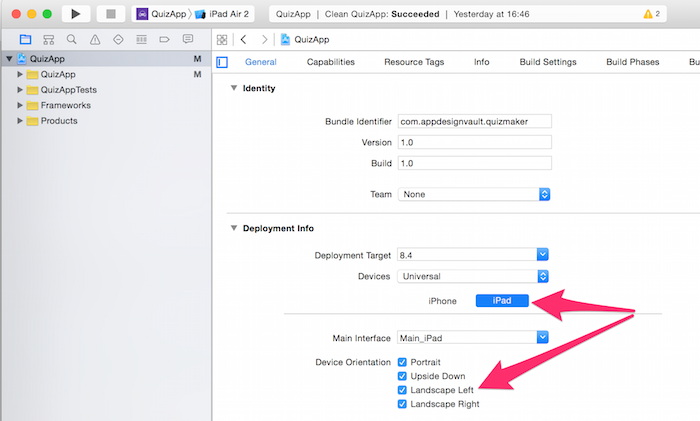Open the Report navigator

[x=188, y=39]
